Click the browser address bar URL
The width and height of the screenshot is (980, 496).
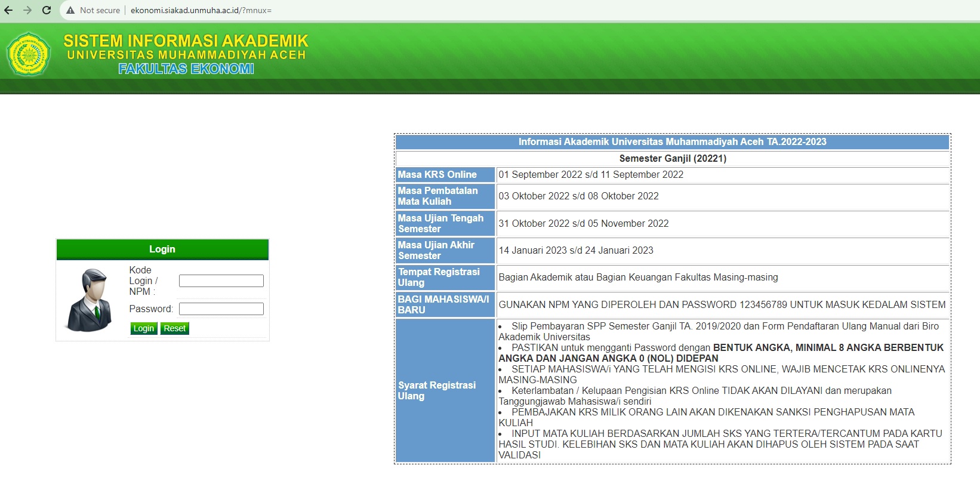(x=201, y=10)
